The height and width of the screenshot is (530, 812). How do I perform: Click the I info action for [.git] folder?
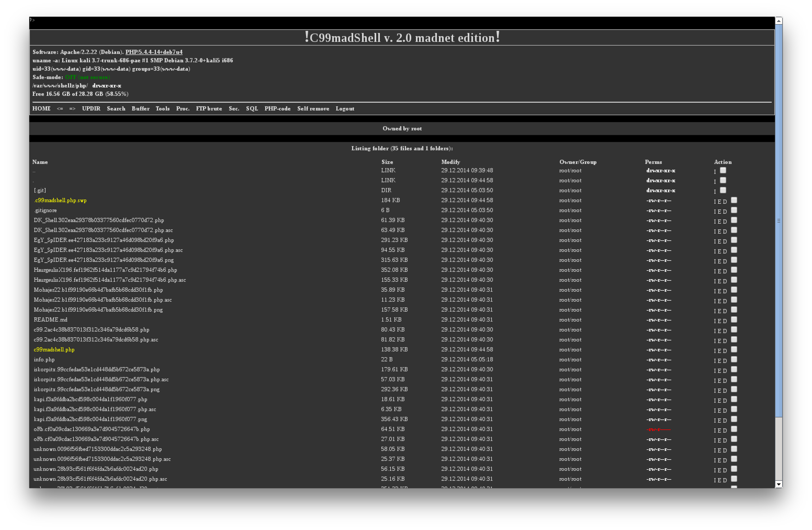pos(715,192)
